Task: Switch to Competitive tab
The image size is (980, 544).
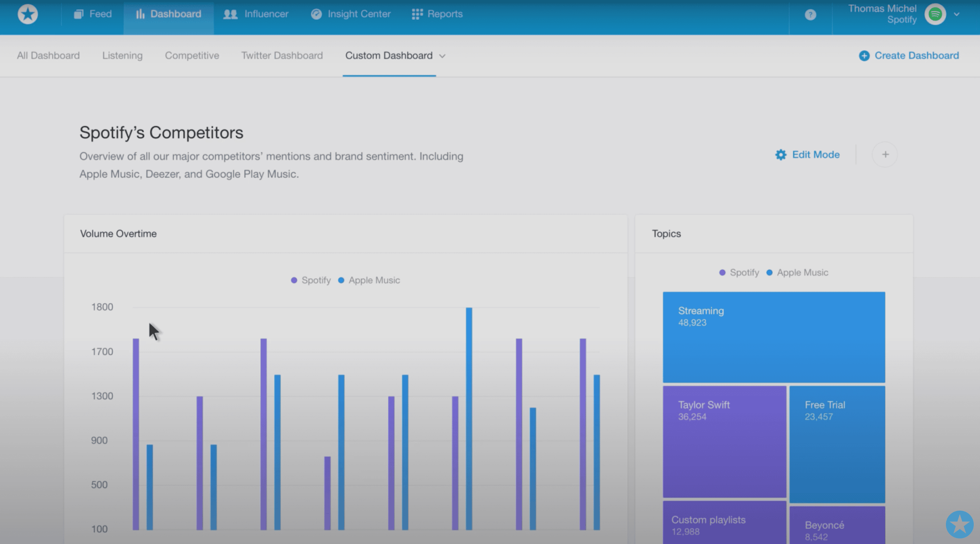Action: coord(192,56)
